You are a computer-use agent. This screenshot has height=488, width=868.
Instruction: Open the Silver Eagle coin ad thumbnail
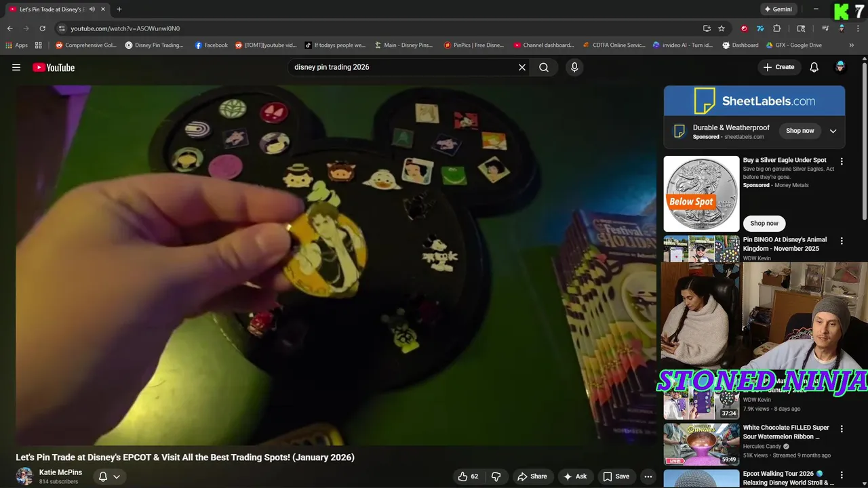(701, 194)
